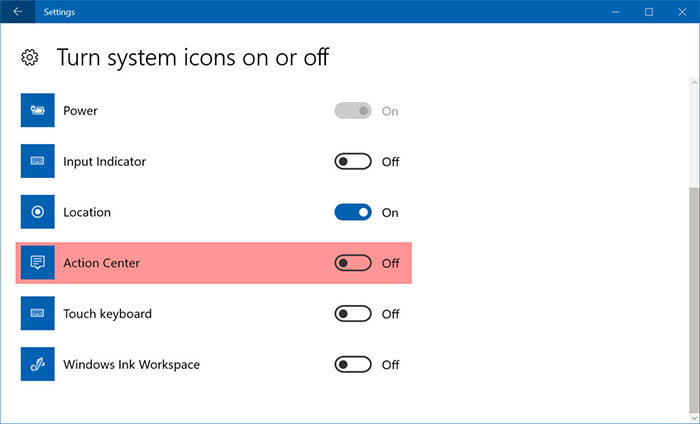Click the disabled Power toggle
Screen dimensions: 700x424
[x=353, y=111]
